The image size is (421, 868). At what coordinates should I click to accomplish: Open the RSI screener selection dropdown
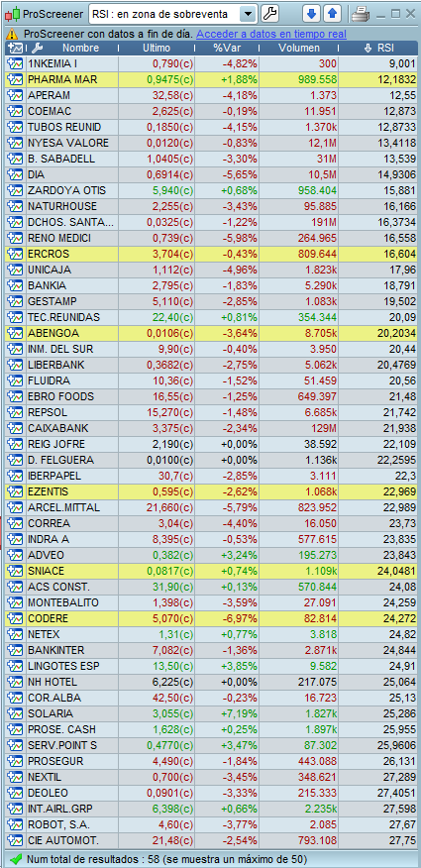172,14
